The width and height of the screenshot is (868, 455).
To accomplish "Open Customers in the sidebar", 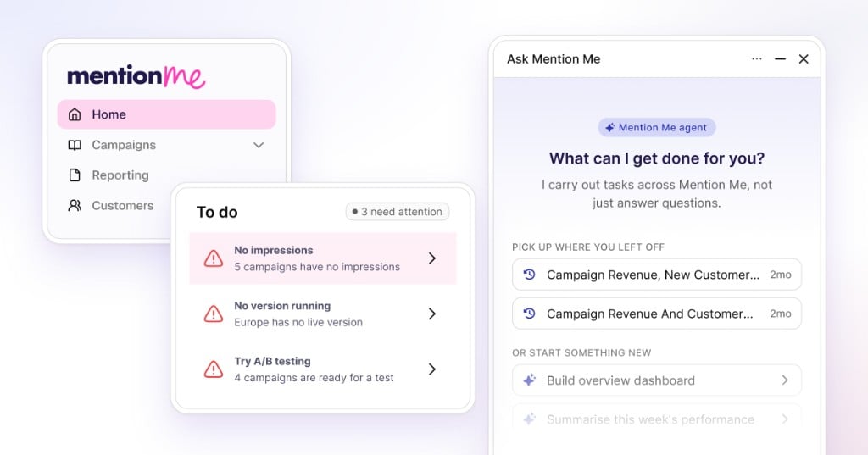I will [x=122, y=205].
